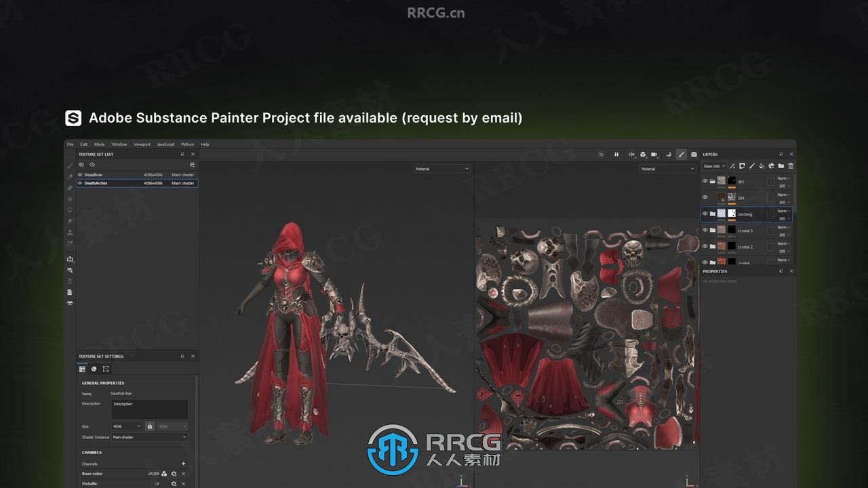Click the Resources updater icon in left toolbar
The image size is (868, 488).
point(70,270)
